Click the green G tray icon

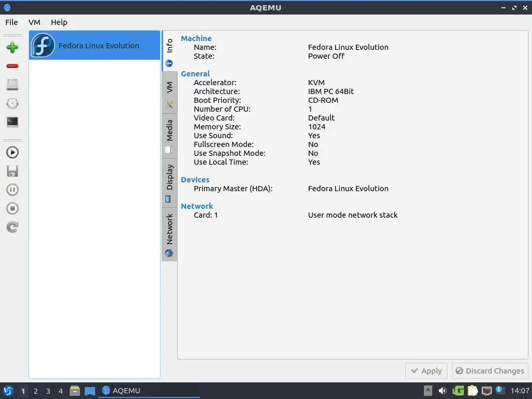click(x=458, y=391)
